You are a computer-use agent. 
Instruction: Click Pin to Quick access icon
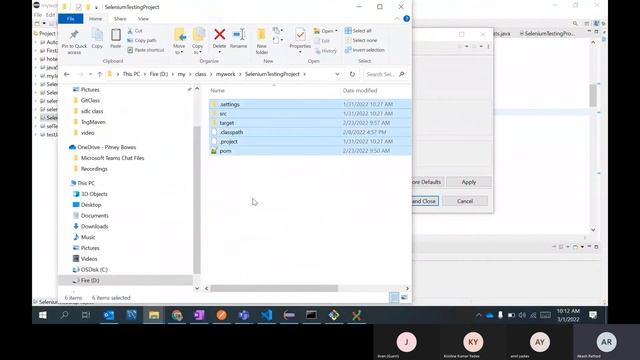74,41
